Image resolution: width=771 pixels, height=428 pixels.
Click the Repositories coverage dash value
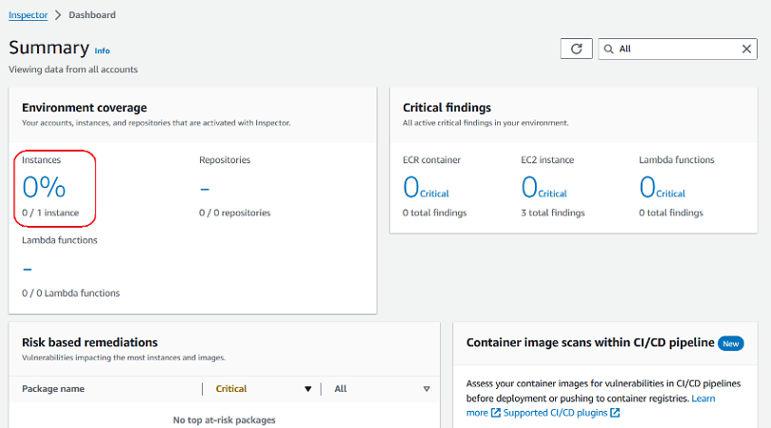point(205,188)
